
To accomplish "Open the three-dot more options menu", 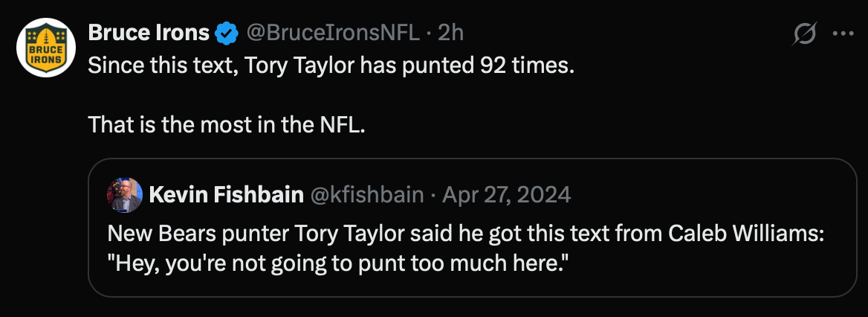I will coord(843,33).
